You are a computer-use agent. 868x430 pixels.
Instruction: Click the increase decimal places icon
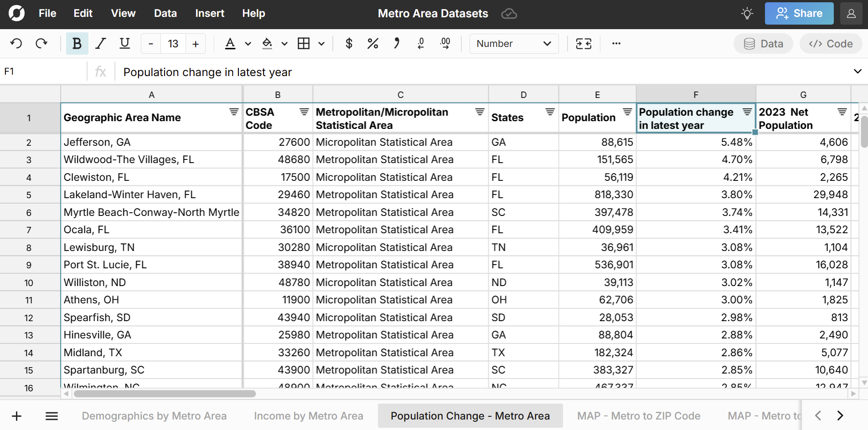[x=445, y=44]
